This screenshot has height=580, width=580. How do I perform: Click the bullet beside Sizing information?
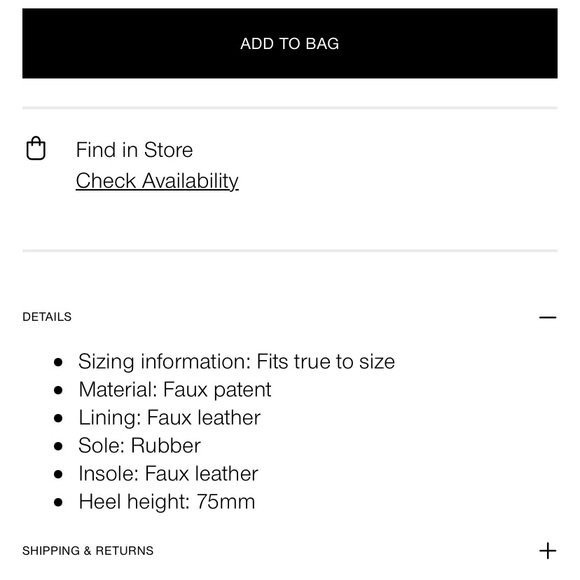point(58,362)
